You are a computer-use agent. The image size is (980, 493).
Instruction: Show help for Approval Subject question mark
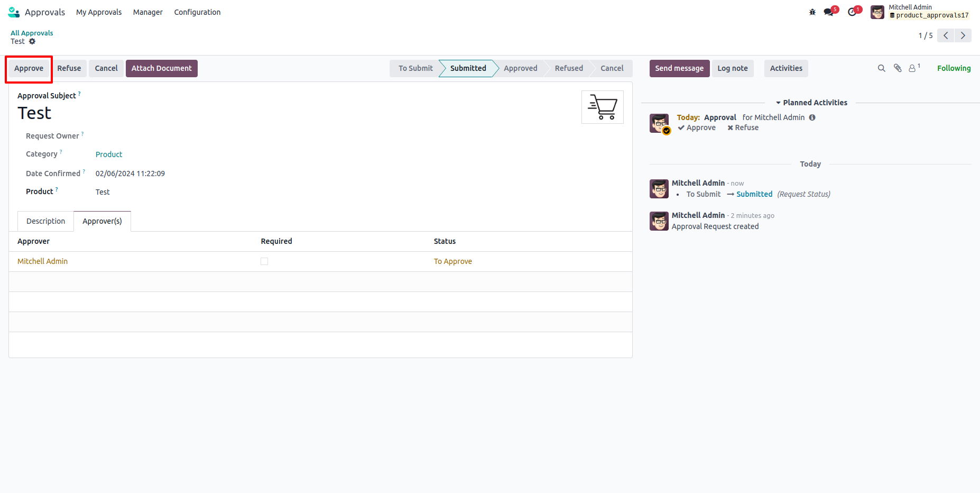click(x=80, y=94)
